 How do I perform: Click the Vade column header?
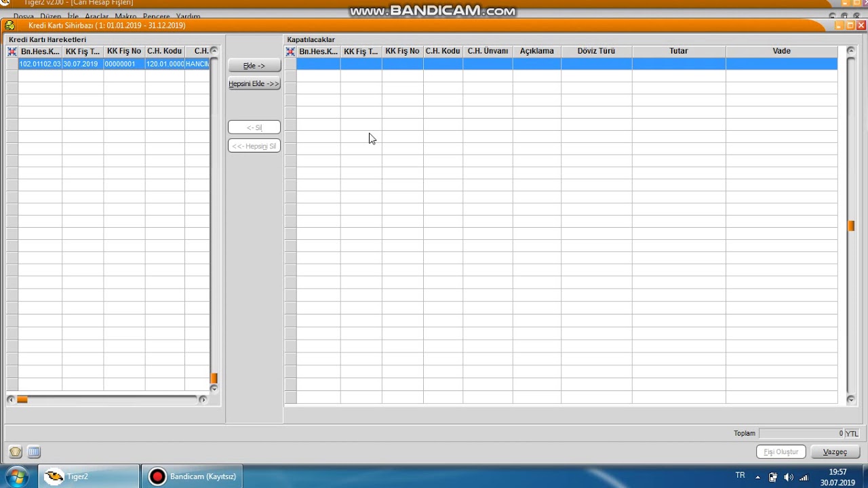coord(782,52)
